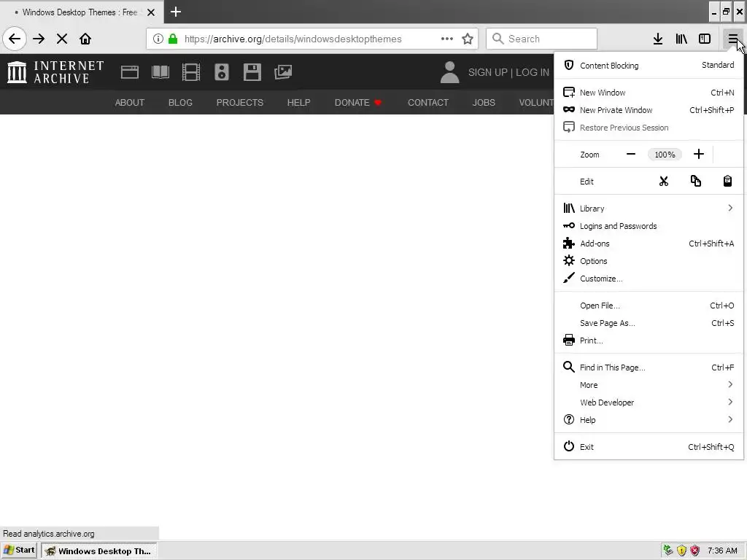Open Internet Archive Audio speaker icon
The height and width of the screenshot is (560, 747).
(222, 72)
